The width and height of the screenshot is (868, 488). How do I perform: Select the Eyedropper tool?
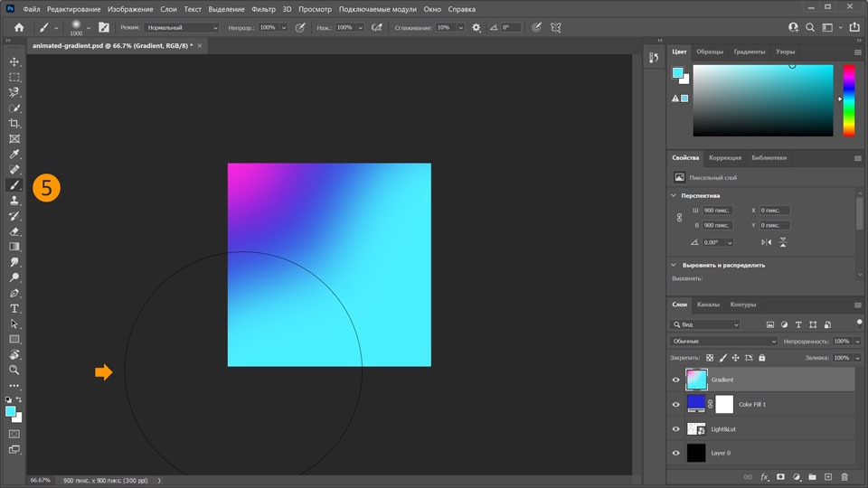[x=14, y=155]
